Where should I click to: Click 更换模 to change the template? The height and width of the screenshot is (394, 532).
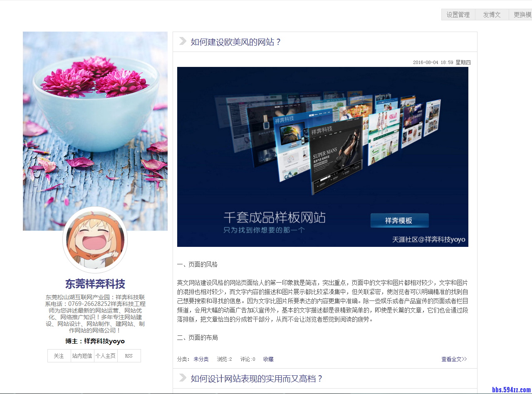(x=522, y=15)
